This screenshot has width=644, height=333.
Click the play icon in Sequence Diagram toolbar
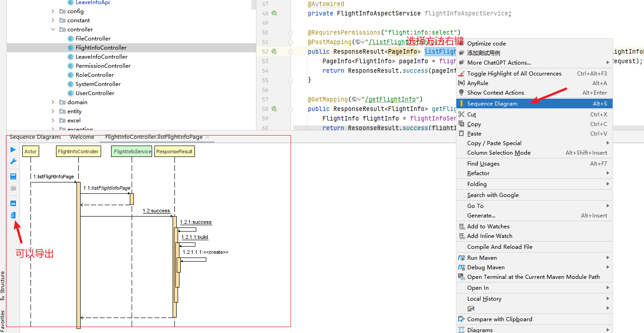[13, 150]
